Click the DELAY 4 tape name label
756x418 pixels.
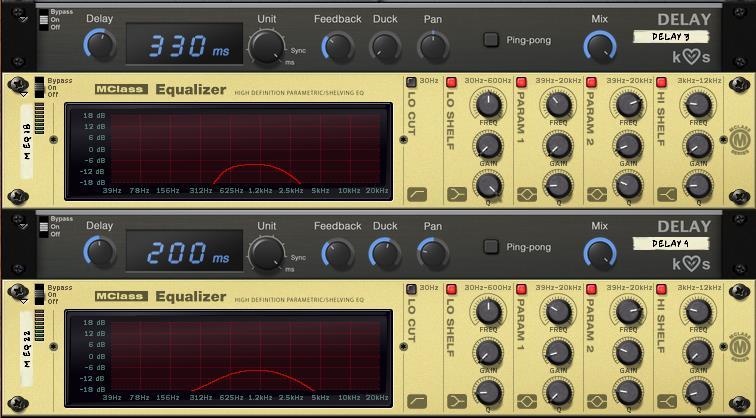click(671, 243)
